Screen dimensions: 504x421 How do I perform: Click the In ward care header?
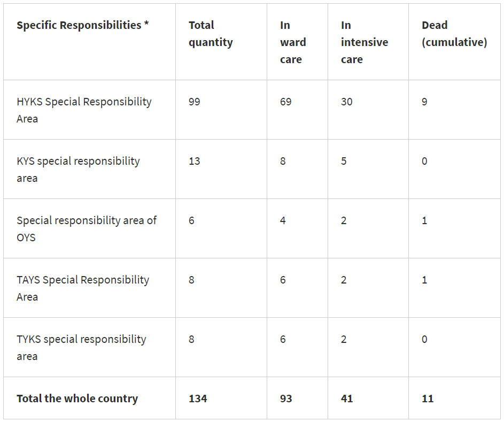click(293, 42)
